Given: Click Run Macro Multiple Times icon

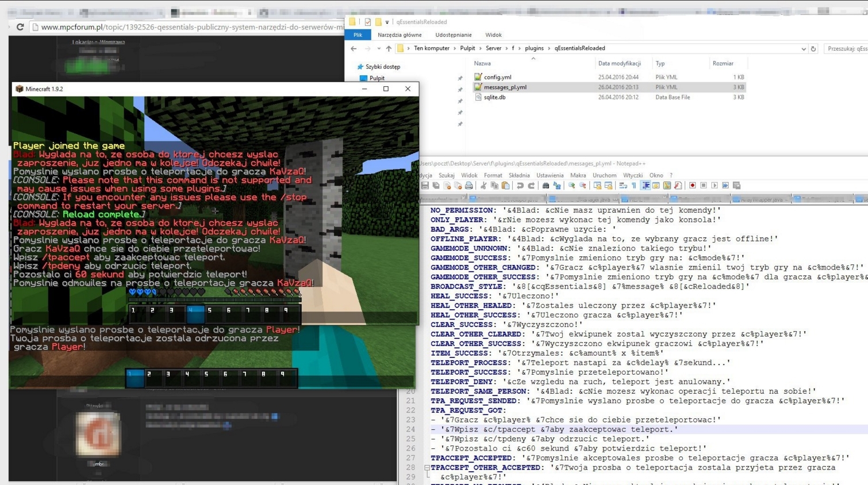Looking at the screenshot, I should tap(725, 186).
